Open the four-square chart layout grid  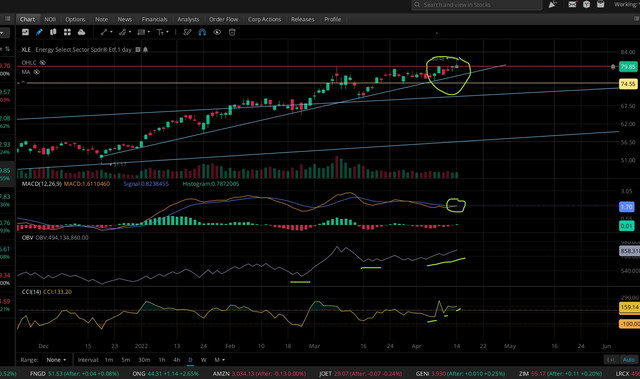click(67, 32)
